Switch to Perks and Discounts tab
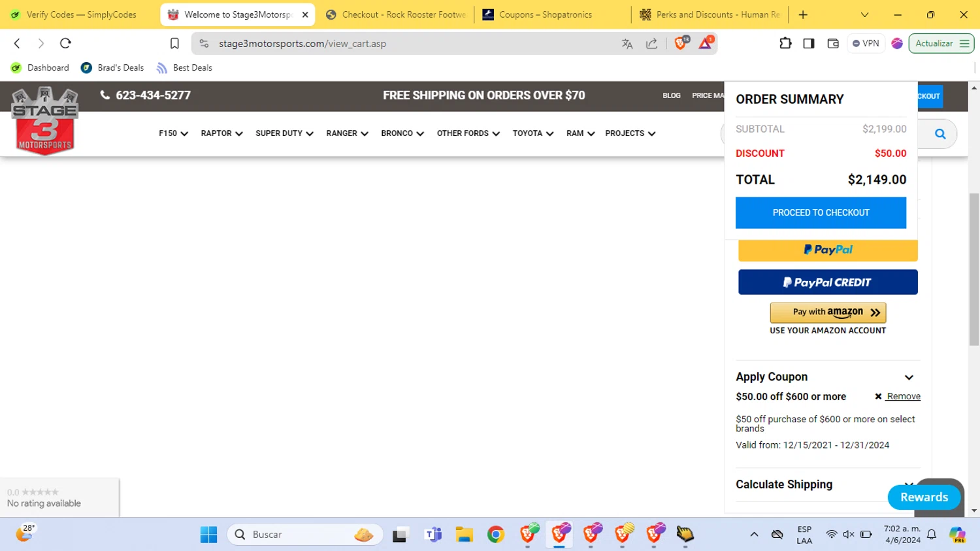 (x=710, y=14)
